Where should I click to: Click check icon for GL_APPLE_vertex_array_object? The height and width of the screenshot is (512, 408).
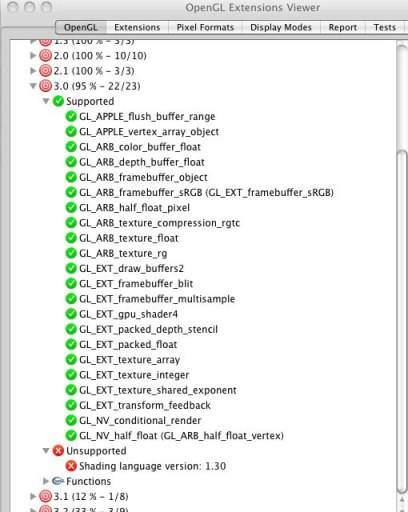(x=71, y=132)
